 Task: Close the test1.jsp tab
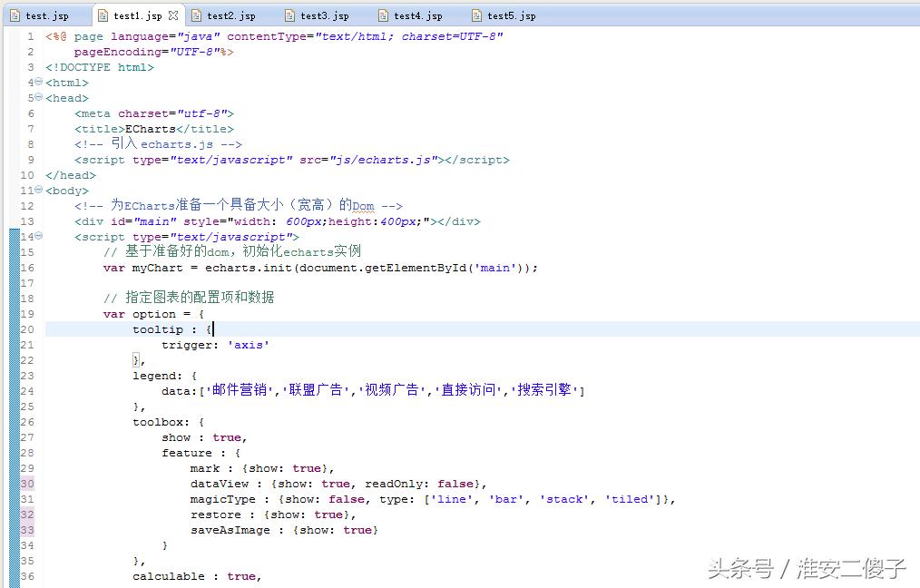pyautogui.click(x=172, y=15)
